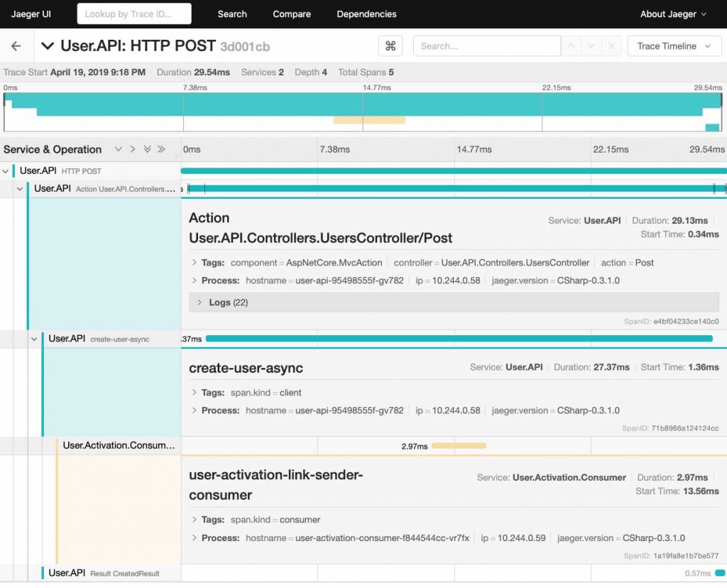Open the keyboard shortcuts (⌘) button
The image size is (727, 588).
(x=390, y=46)
